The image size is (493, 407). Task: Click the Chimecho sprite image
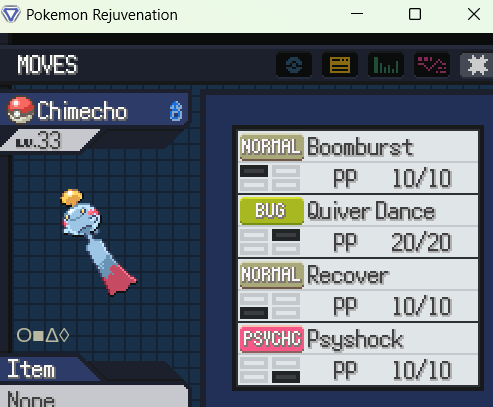click(x=99, y=242)
